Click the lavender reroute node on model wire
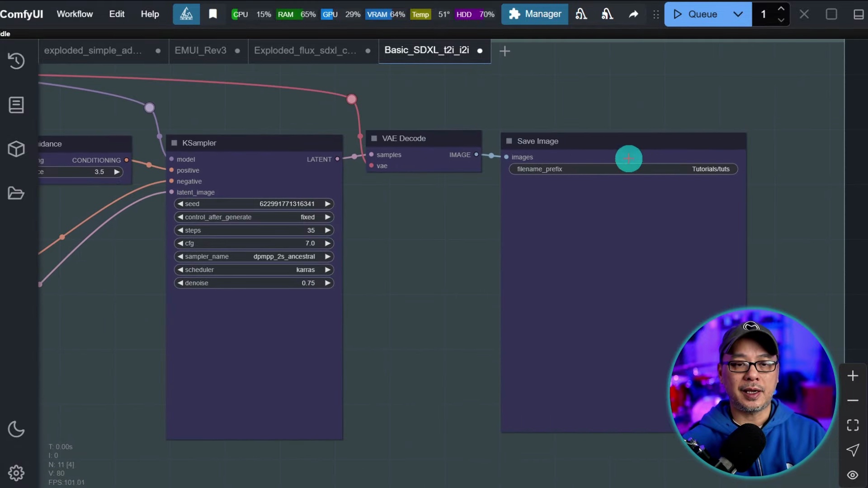Viewport: 868px width, 488px height. tap(149, 108)
